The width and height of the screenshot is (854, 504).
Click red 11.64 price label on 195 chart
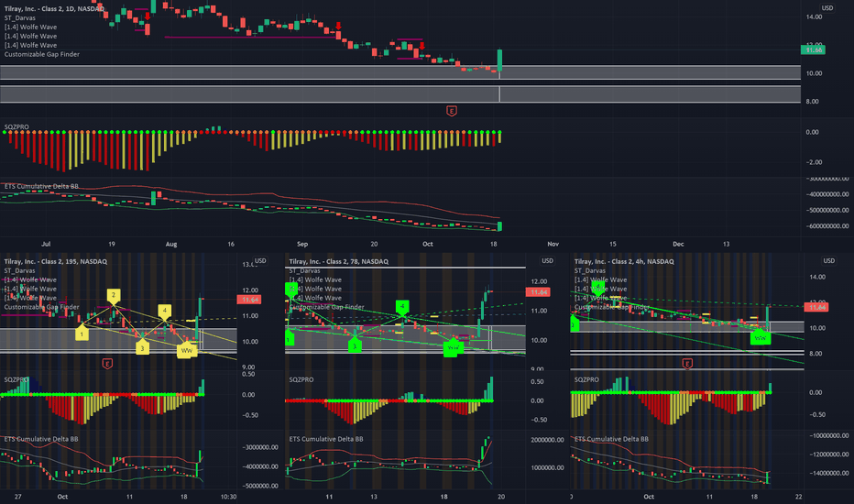249,300
